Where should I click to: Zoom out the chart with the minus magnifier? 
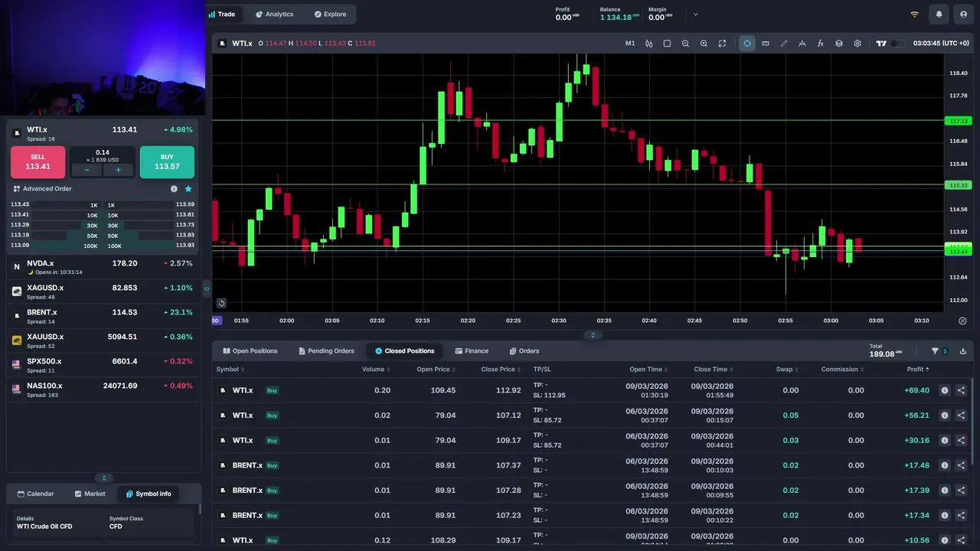click(685, 44)
